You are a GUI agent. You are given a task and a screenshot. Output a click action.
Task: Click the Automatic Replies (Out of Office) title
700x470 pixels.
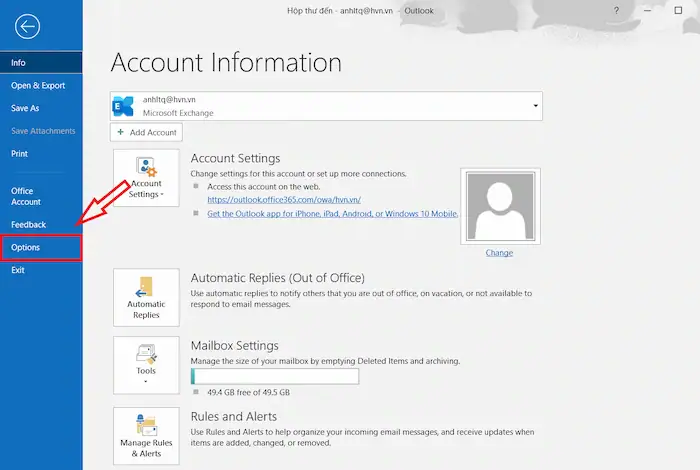(x=278, y=278)
